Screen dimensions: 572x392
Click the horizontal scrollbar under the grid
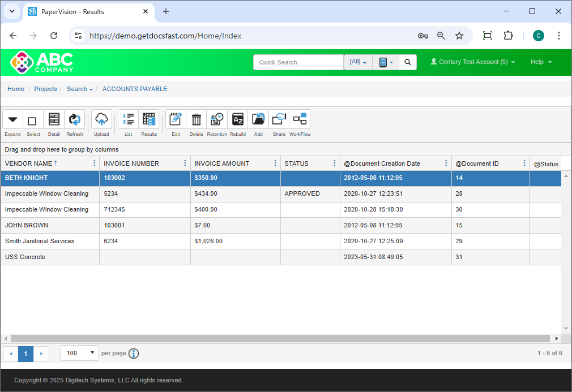tap(280, 338)
